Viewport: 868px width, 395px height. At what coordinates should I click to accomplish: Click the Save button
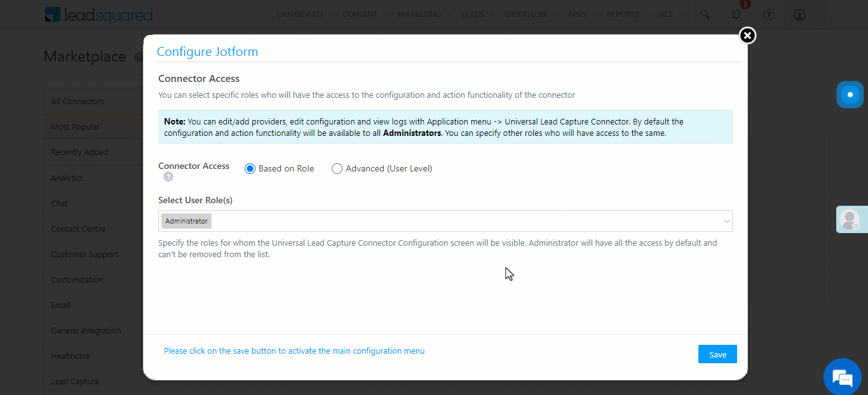click(x=717, y=354)
